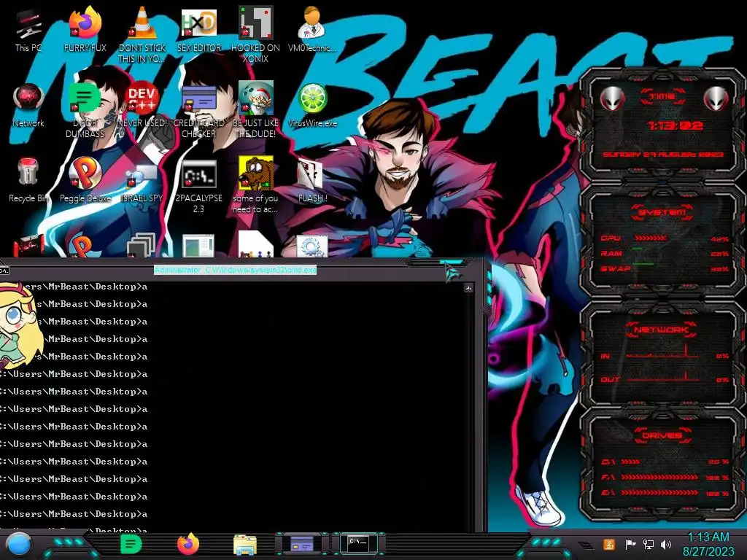Viewport: 747px width, 560px height.
Task: Open the Start orb on the taskbar
Action: [x=19, y=545]
